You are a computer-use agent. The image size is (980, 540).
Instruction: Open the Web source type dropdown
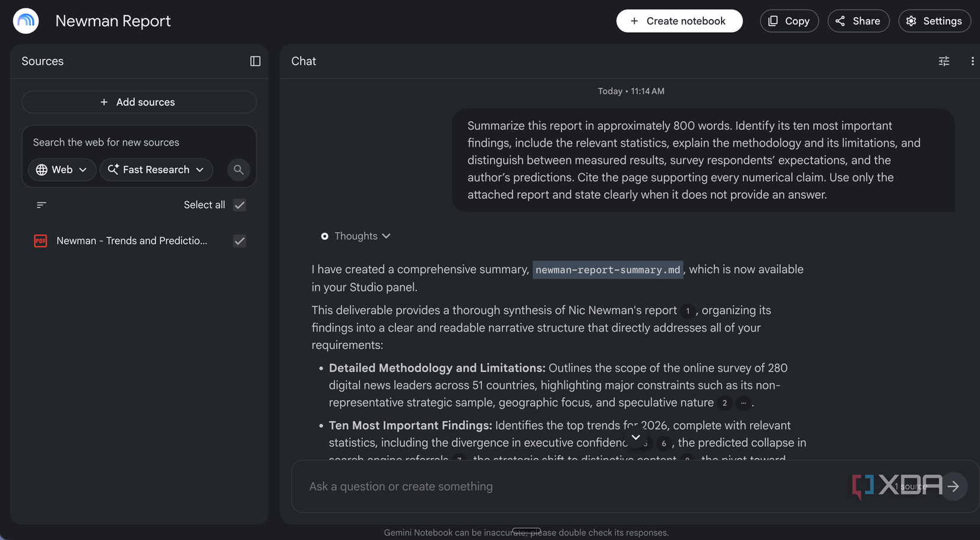pos(62,170)
